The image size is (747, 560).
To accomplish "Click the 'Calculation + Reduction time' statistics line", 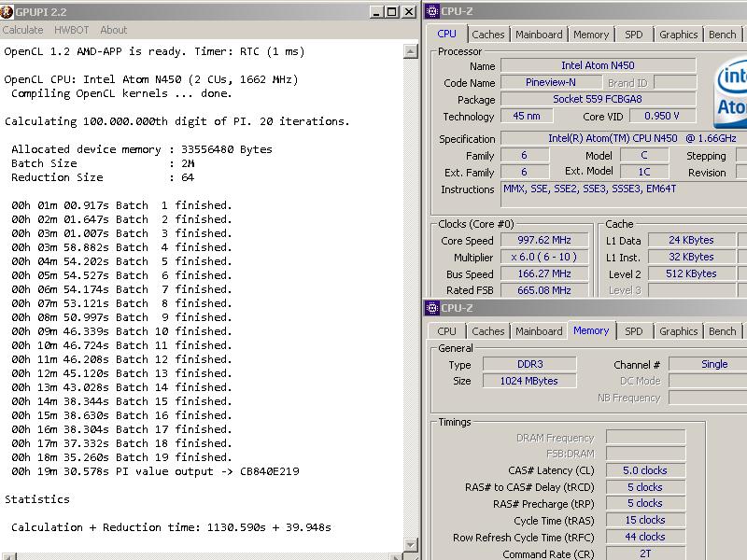I will tap(171, 527).
